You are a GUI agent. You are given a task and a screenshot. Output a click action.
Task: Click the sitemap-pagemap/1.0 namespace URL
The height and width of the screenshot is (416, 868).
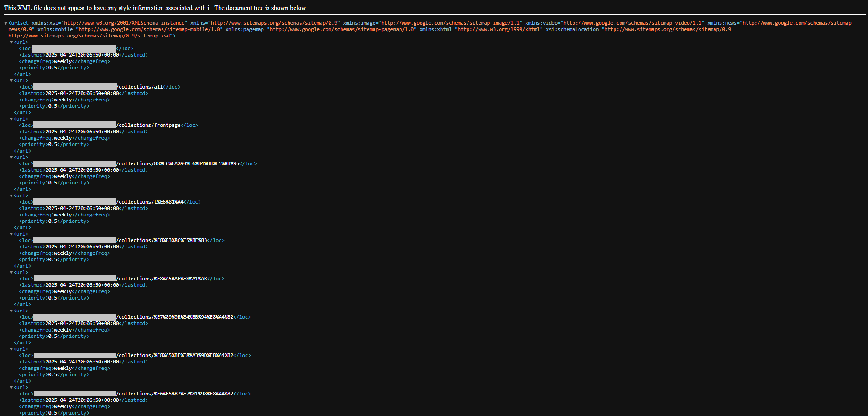click(342, 29)
